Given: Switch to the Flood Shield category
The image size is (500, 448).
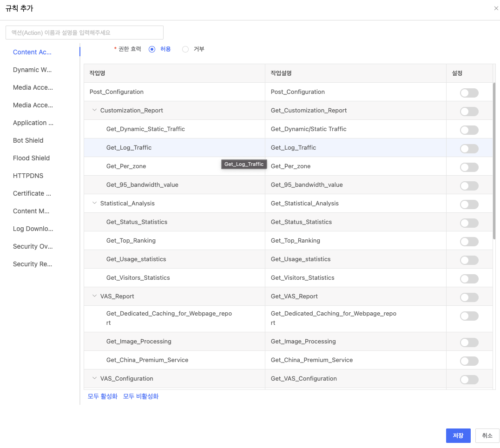Looking at the screenshot, I should [x=31, y=158].
